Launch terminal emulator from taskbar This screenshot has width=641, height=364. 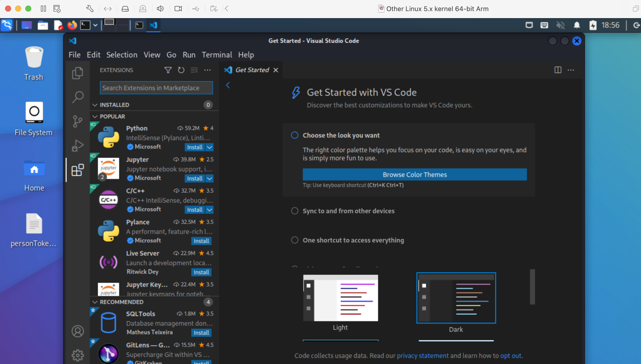pos(85,25)
